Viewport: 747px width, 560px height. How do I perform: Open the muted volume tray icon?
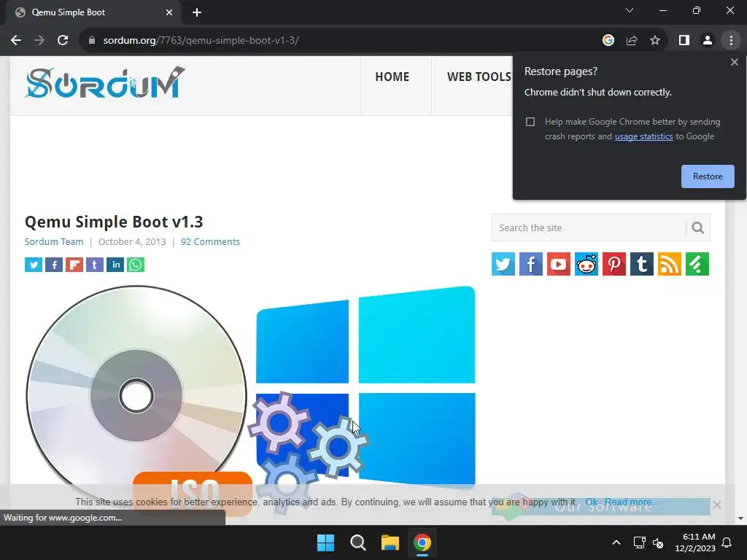tap(658, 542)
